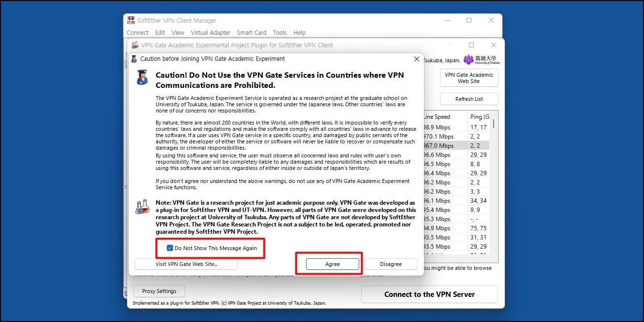Image resolution: width=644 pixels, height=322 pixels.
Task: Click the SoftEther VPN Client Manager title icon
Action: click(131, 20)
